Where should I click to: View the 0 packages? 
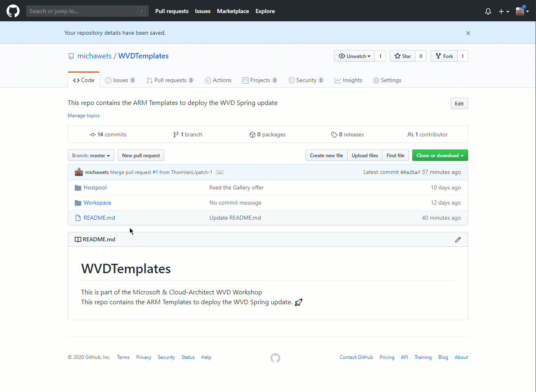pyautogui.click(x=268, y=134)
